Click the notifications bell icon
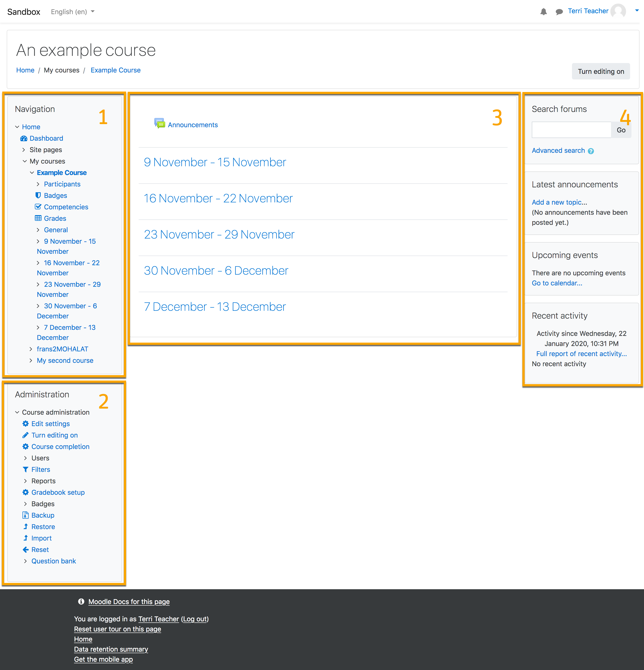 (543, 12)
